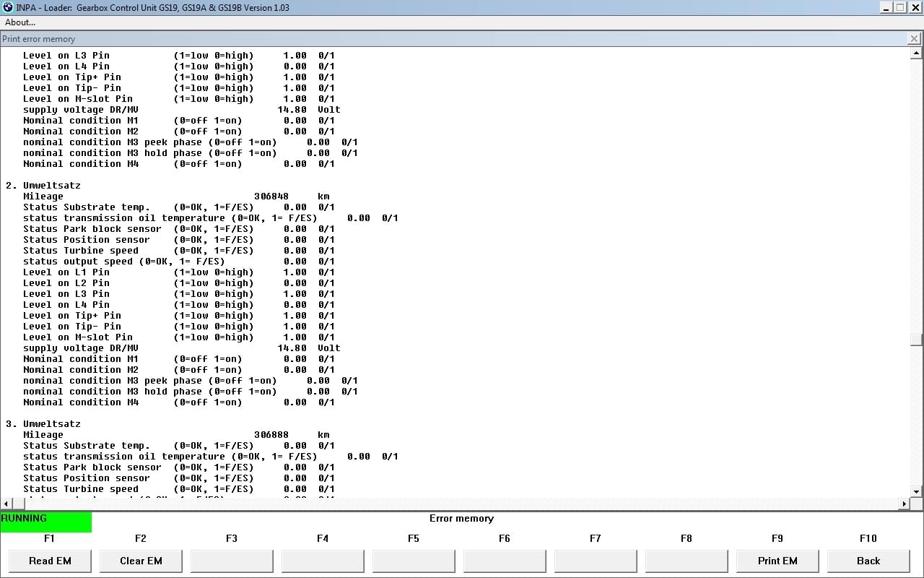The height and width of the screenshot is (578, 924).
Task: Click the empty F5 function button
Action: pyautogui.click(x=414, y=561)
